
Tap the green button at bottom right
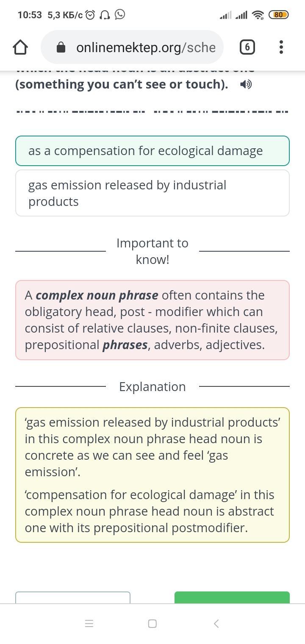(x=232, y=597)
